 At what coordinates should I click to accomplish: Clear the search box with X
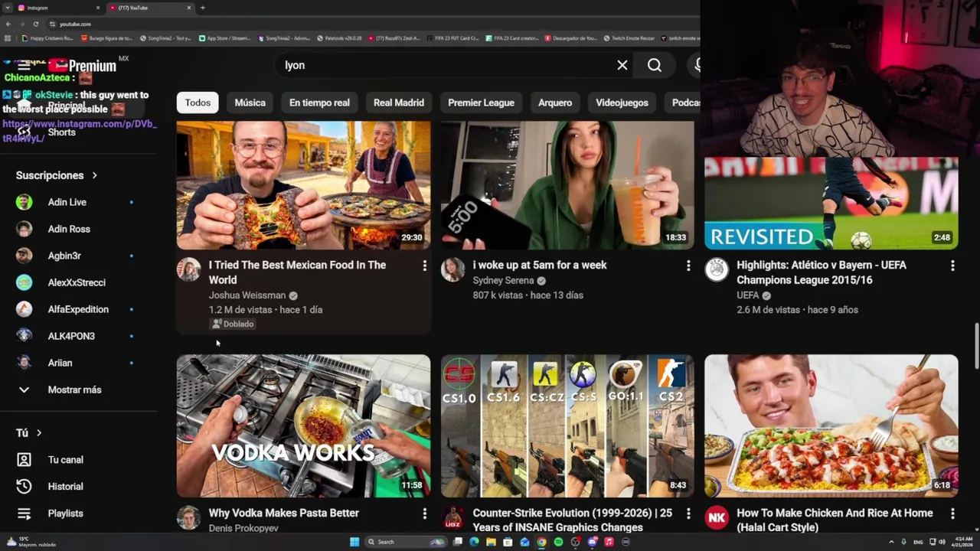coord(622,65)
